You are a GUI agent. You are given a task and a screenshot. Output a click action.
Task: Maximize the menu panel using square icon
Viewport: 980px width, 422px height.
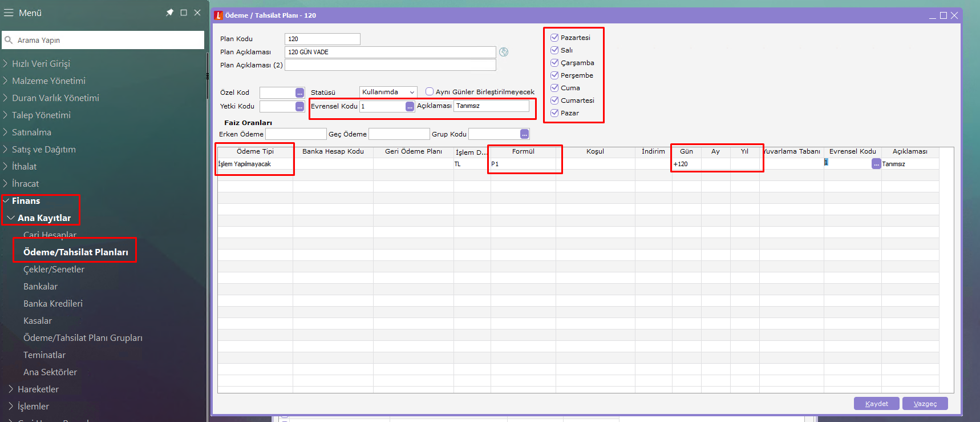pos(184,13)
